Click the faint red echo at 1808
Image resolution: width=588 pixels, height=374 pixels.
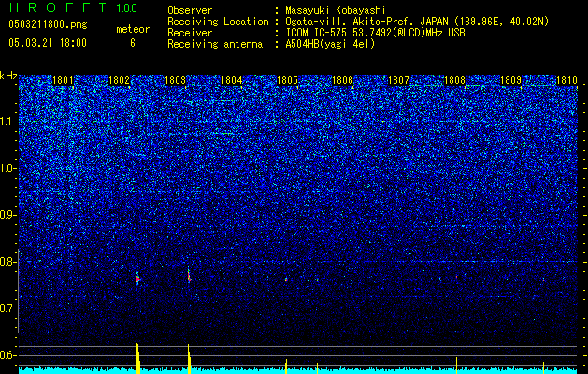456,277
